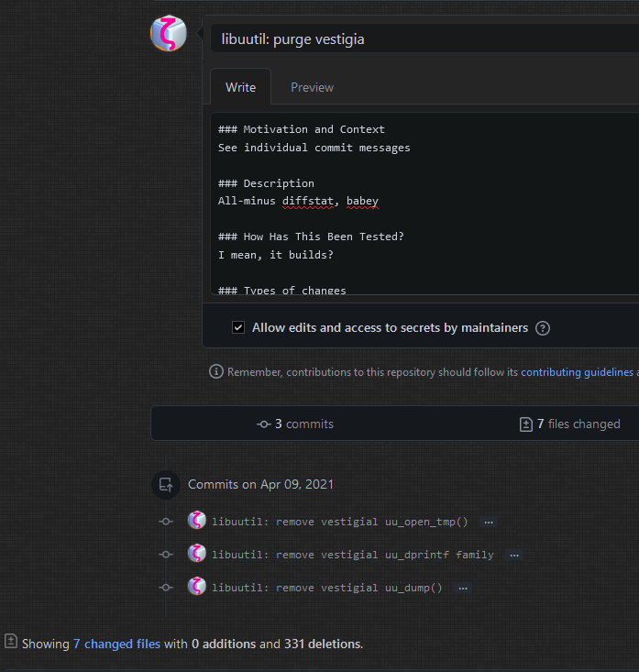Viewport: 639px width, 672px height.
Task: Expand uu_dprintf family commit description ellipsis
Action: (x=514, y=555)
